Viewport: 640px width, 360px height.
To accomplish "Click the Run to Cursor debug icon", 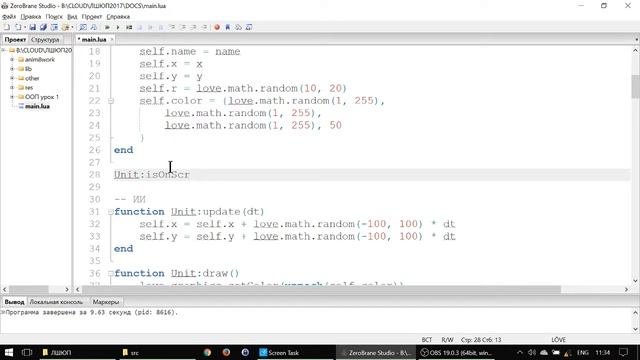I will 204,27.
